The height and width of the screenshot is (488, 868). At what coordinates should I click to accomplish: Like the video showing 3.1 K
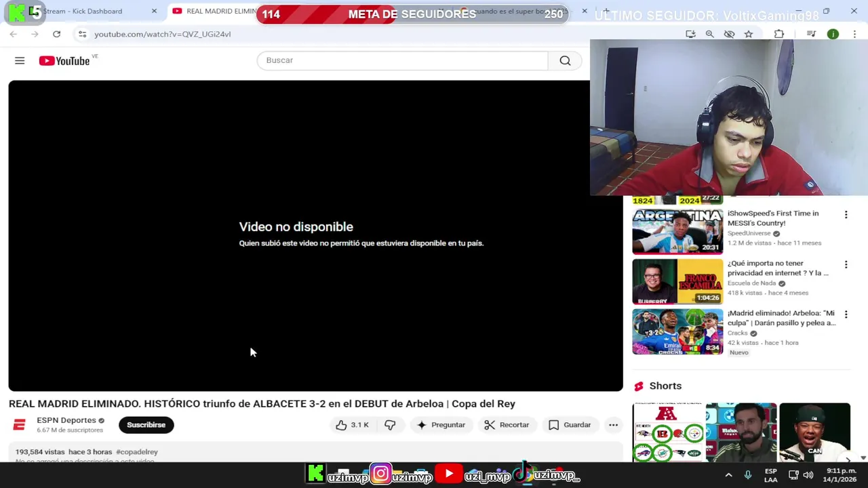tap(352, 425)
